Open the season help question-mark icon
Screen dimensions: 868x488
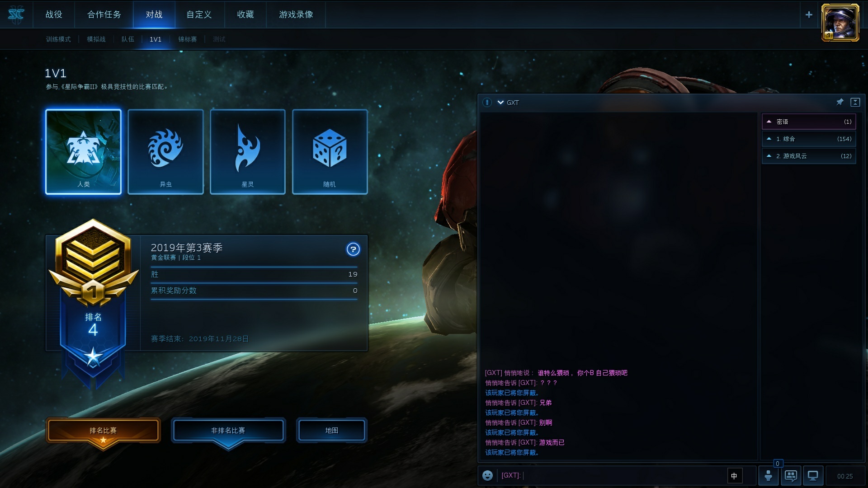(x=353, y=249)
